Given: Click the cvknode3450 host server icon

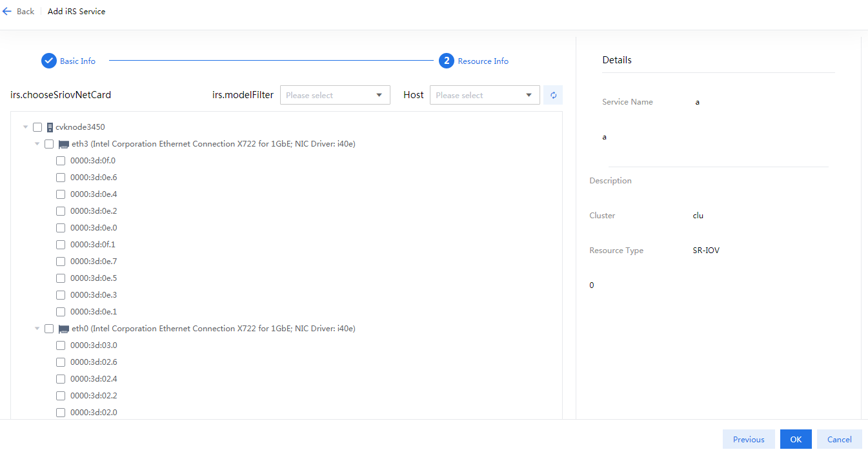Looking at the screenshot, I should [x=50, y=127].
